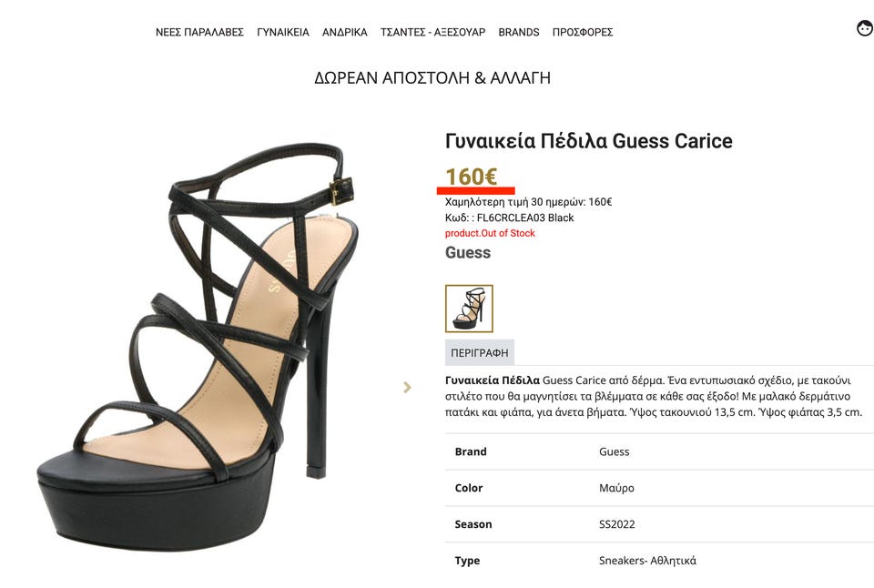View the ΠΡΟΣΦΟΡΕΣ offers page

pyautogui.click(x=583, y=32)
